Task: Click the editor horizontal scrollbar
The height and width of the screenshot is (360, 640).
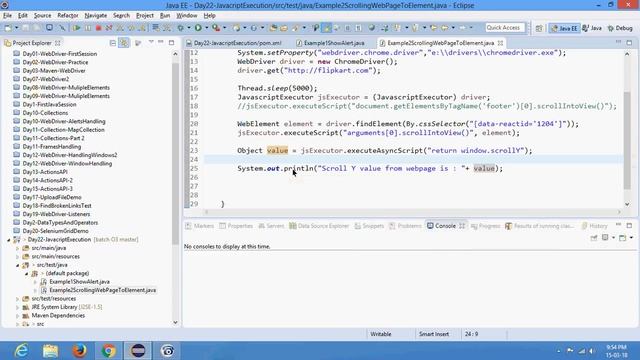Action: 412,212
